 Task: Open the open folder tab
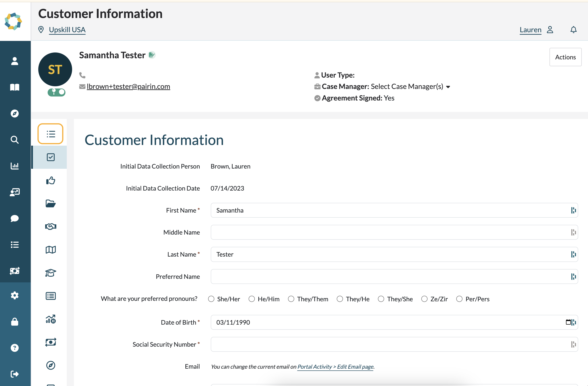click(50, 203)
